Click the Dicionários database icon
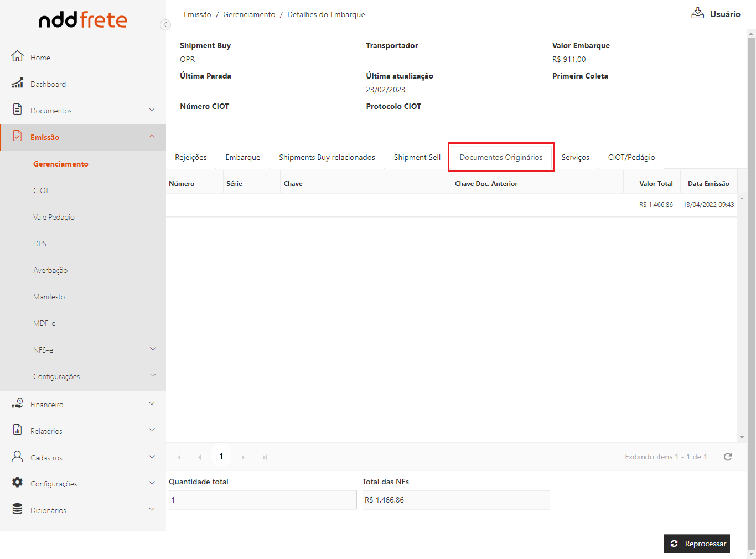This screenshot has width=756, height=559. pyautogui.click(x=18, y=509)
